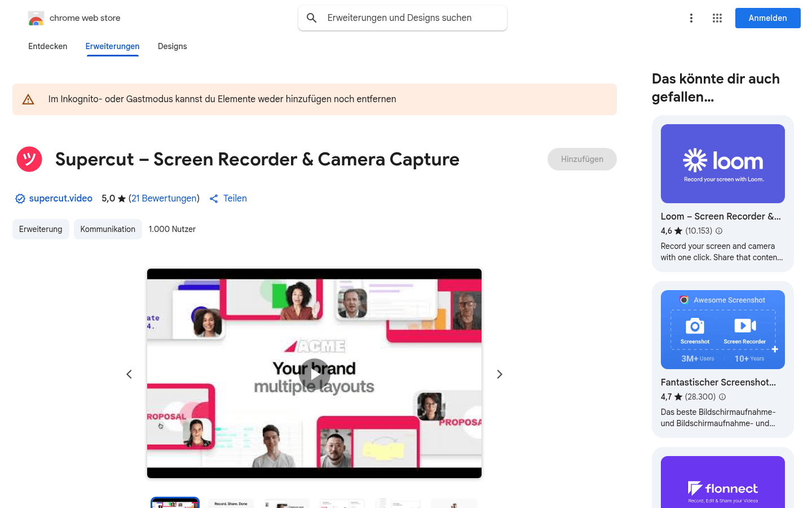Click the Teilen share link

235,199
